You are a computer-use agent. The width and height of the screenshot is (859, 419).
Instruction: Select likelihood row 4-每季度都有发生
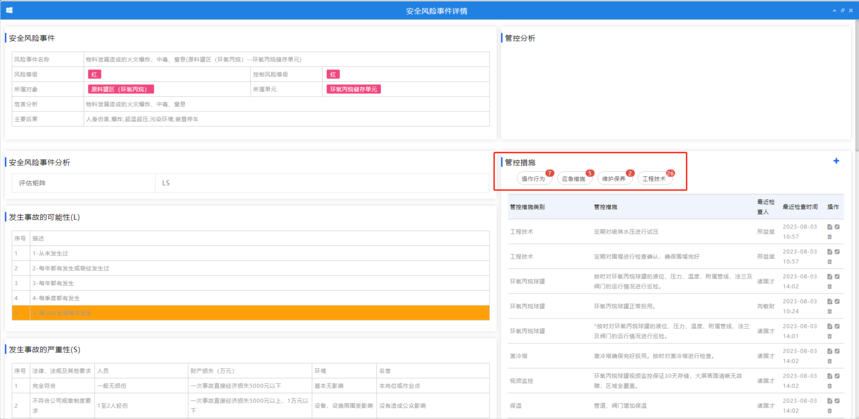coord(250,298)
